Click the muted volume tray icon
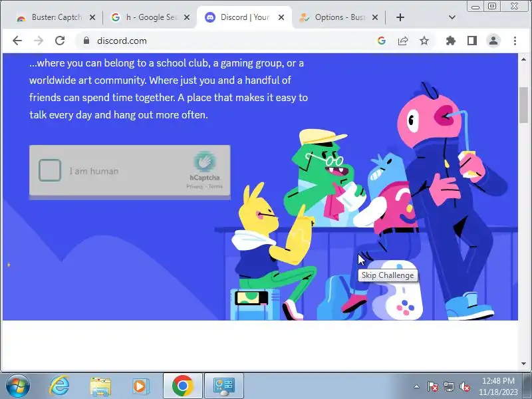Screen dimensions: 532x399 coord(465,386)
